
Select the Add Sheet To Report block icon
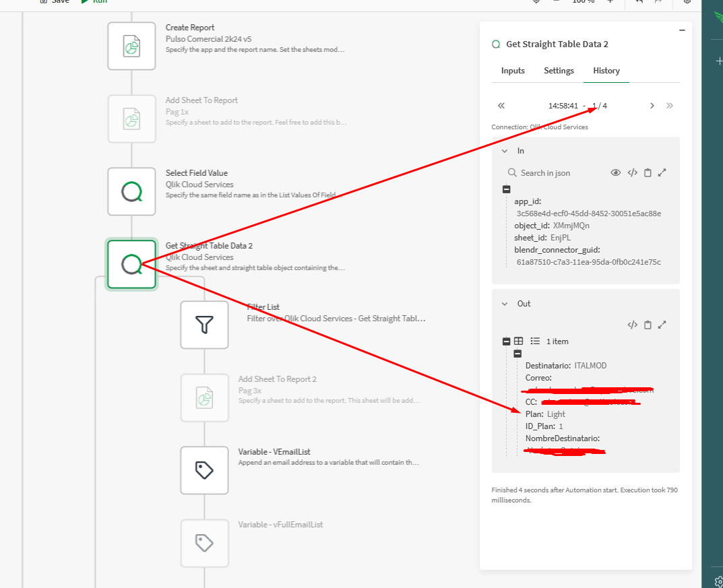coord(131,119)
